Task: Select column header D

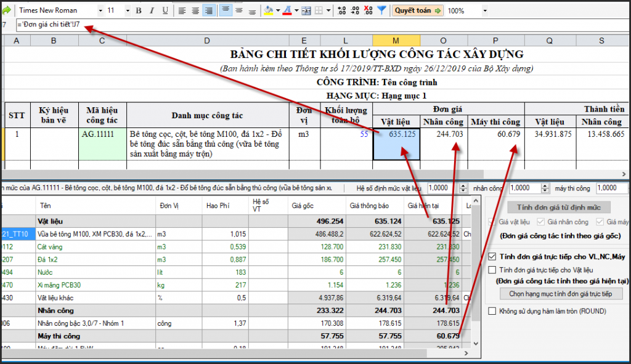Action: (x=207, y=41)
